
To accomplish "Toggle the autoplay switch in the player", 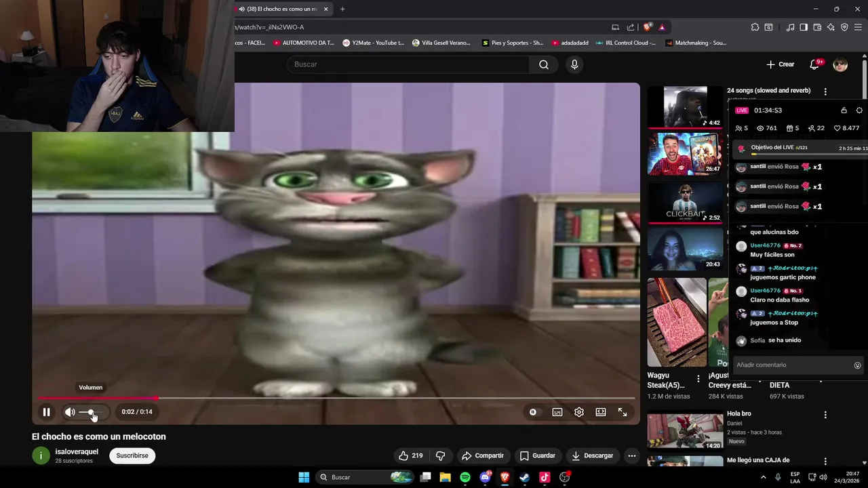I will [x=533, y=411].
